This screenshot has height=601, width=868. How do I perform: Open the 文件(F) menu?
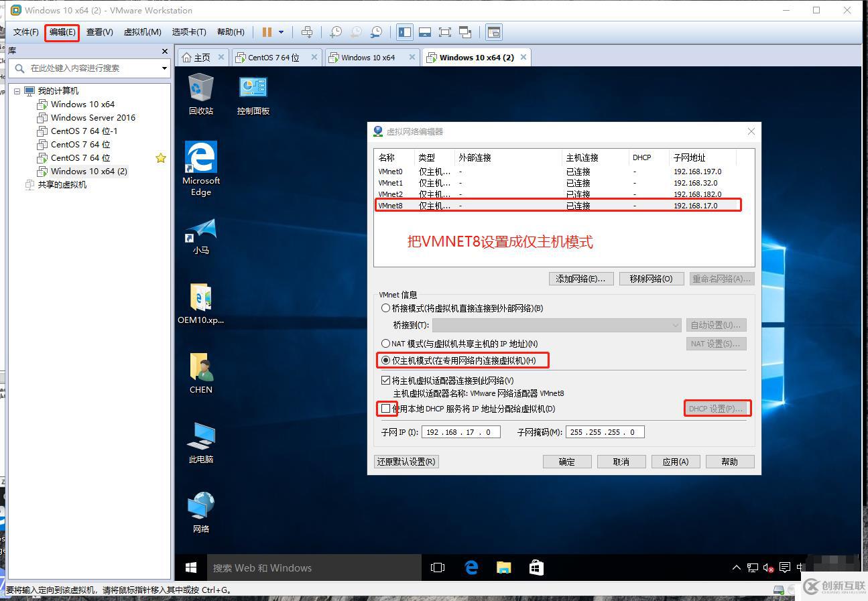[x=26, y=32]
